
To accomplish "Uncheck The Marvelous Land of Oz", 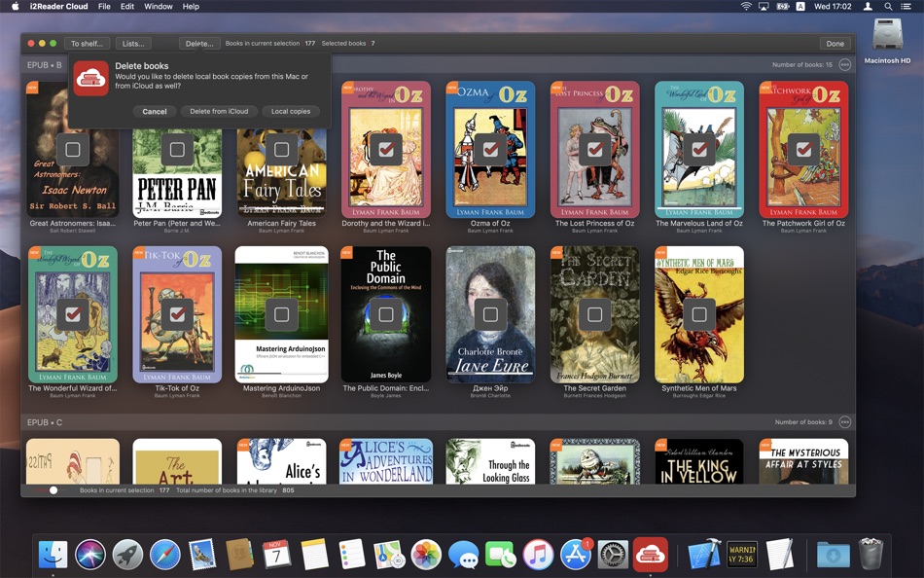I will click(699, 149).
